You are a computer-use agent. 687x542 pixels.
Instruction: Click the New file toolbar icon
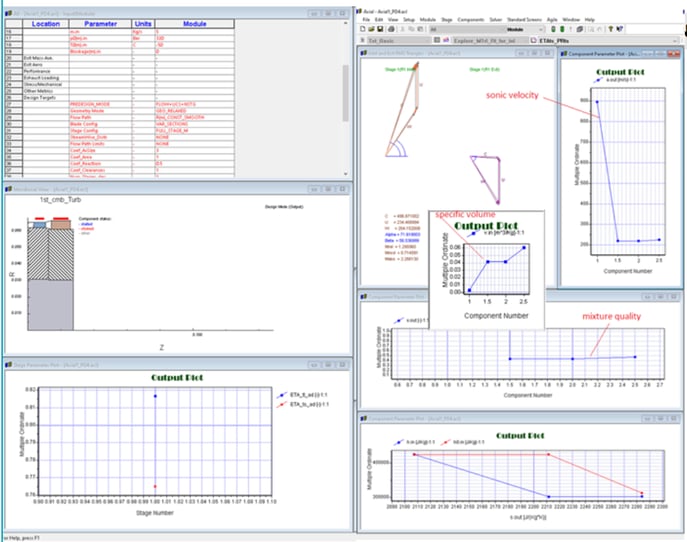coord(361,30)
